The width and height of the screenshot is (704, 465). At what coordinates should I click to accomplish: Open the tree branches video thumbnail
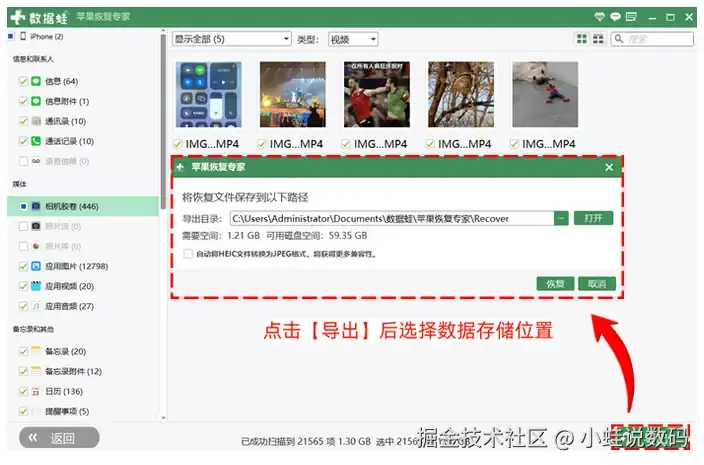(x=461, y=95)
